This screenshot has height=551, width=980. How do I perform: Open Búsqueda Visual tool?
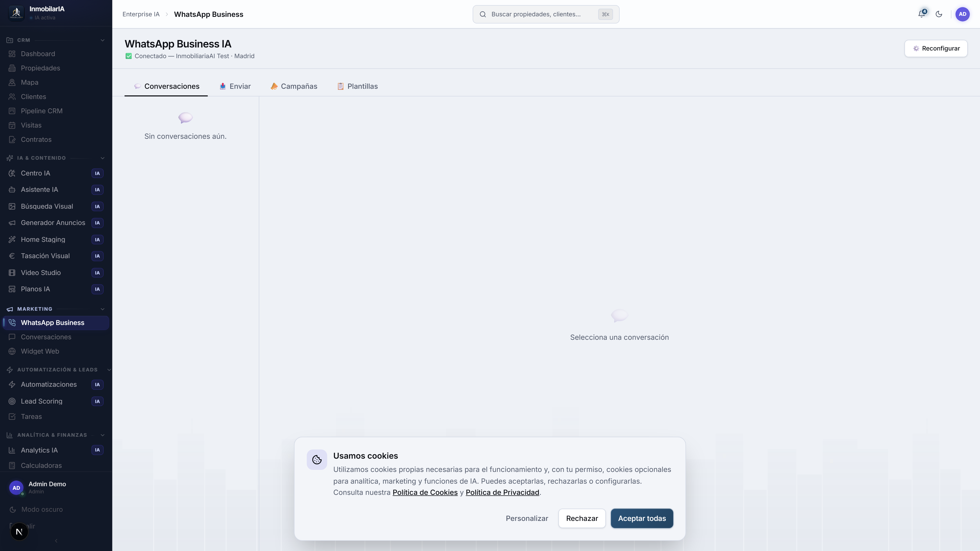click(x=56, y=206)
